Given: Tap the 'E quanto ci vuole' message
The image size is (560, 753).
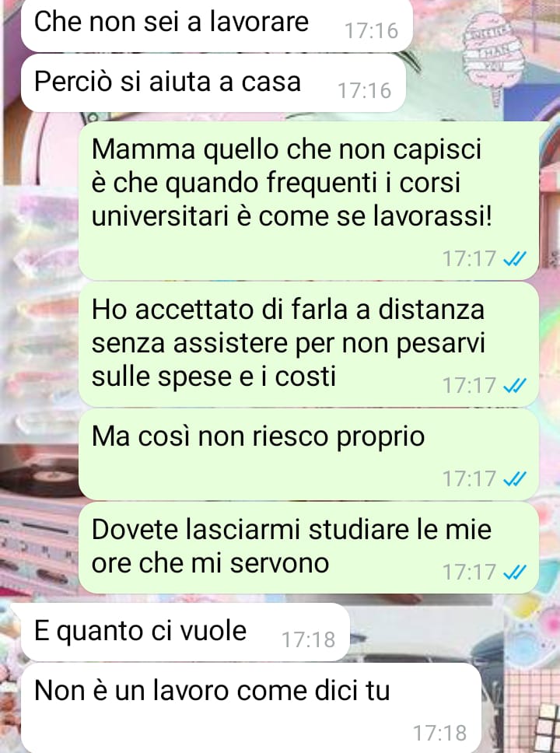Looking at the screenshot, I should [x=185, y=632].
